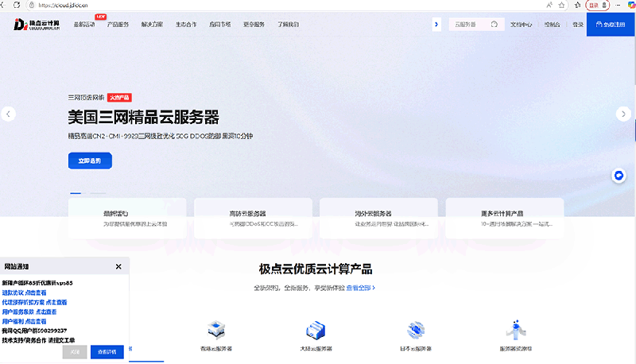This screenshot has height=364, width=636.
Task: Select the 服务器租用/托管 product tab icon
Action: 515,330
